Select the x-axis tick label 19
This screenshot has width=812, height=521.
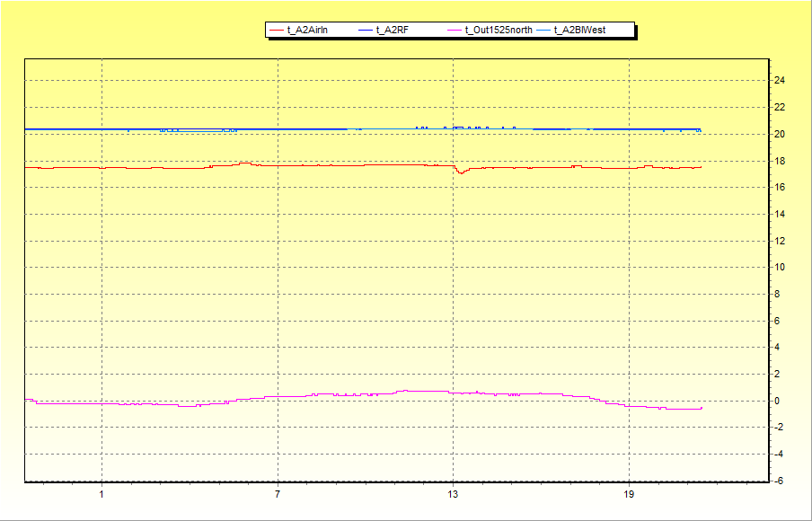(629, 495)
